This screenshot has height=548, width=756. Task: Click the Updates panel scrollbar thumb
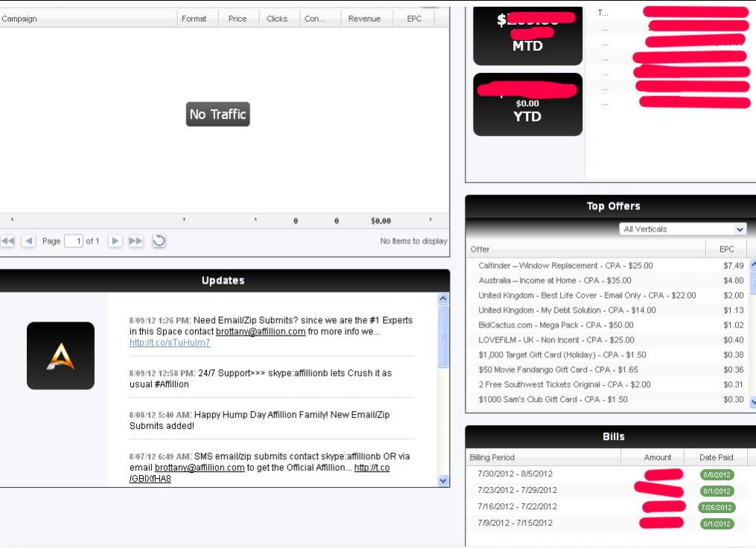coord(443,337)
